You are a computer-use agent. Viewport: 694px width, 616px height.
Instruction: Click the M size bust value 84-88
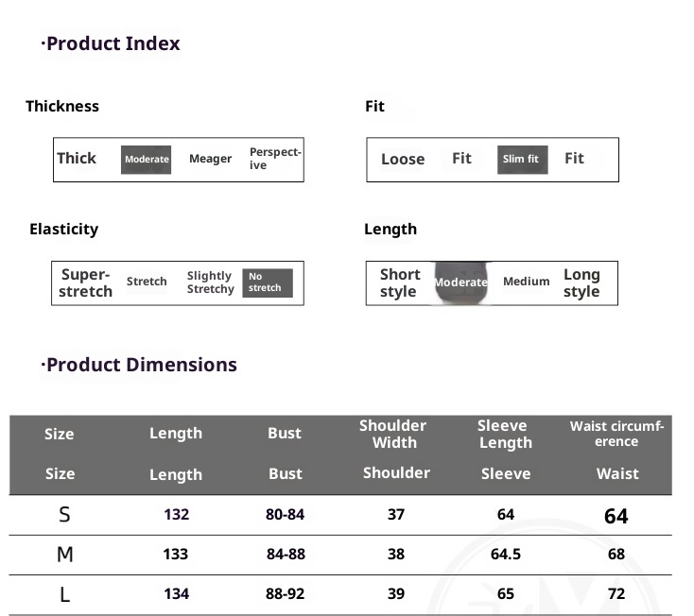(286, 555)
